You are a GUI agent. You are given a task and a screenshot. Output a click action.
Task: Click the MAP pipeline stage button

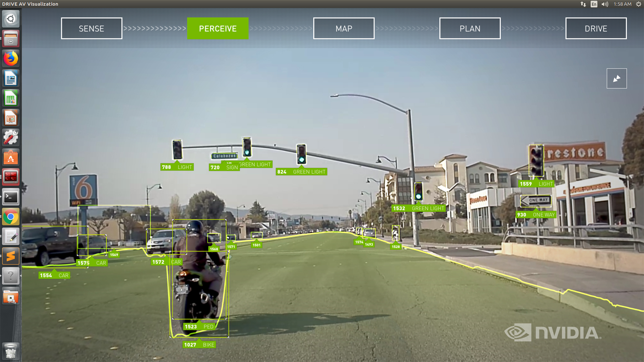tap(344, 28)
